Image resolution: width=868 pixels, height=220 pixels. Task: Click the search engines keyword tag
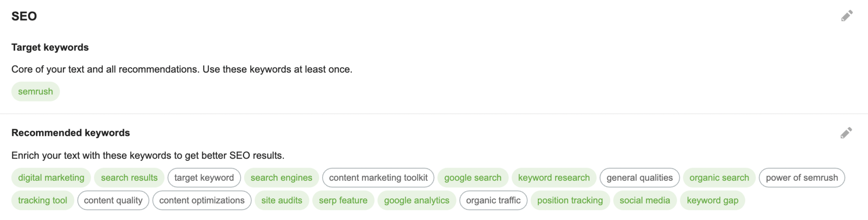[281, 178]
